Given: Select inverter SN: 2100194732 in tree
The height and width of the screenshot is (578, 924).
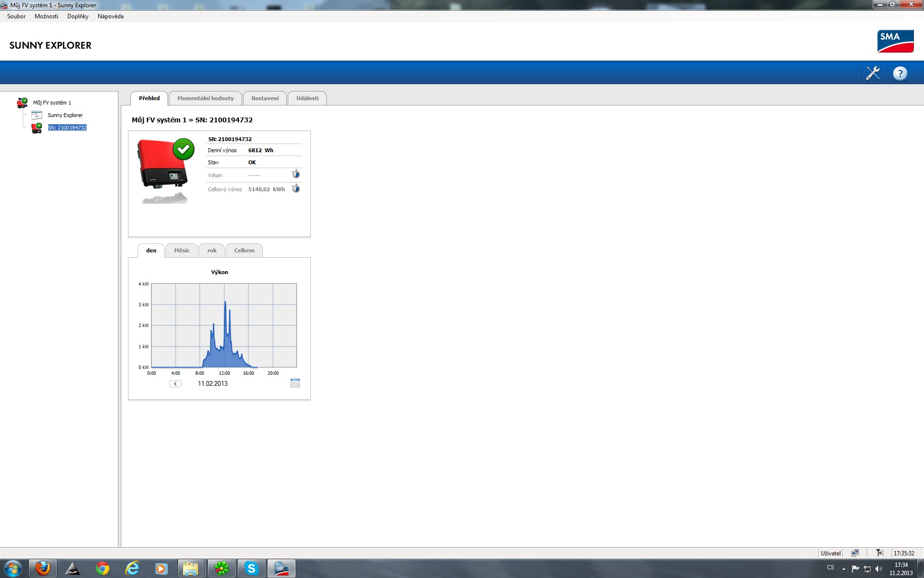Looking at the screenshot, I should [67, 128].
